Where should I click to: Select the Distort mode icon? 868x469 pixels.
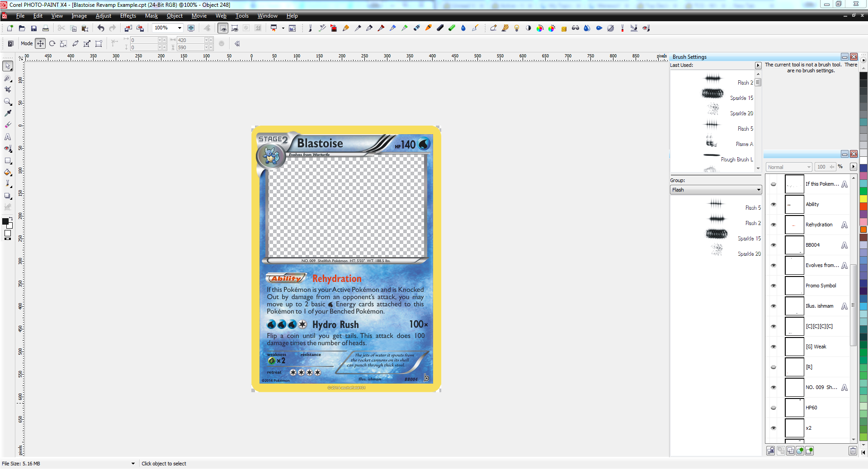pos(87,43)
